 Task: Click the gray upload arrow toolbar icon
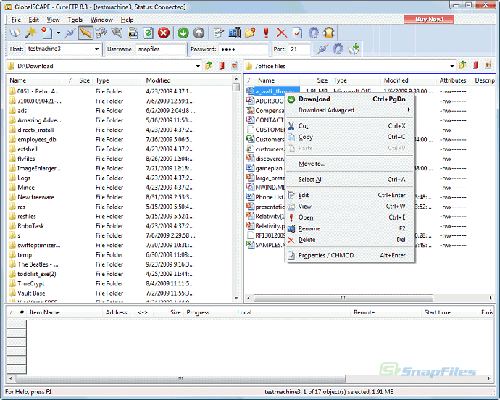pos(199,33)
